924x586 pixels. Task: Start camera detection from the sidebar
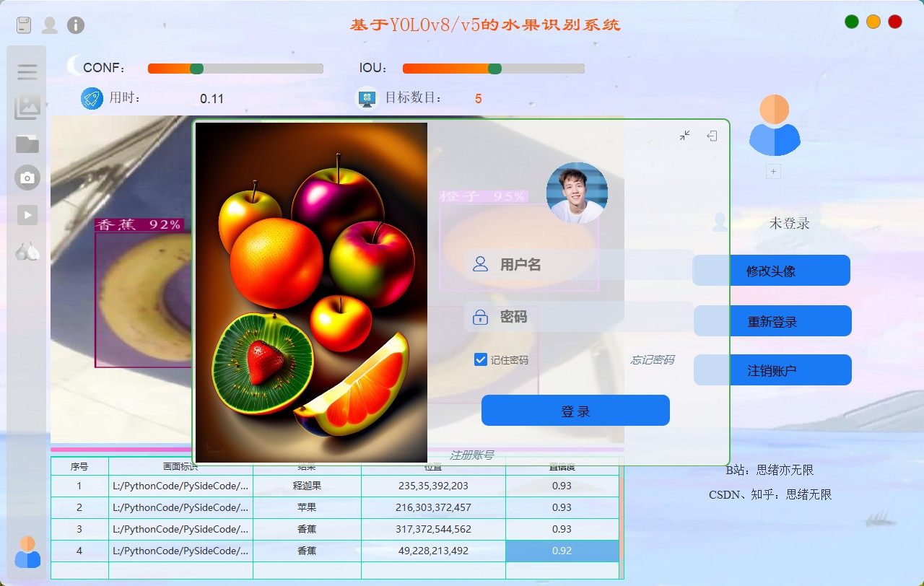27,178
